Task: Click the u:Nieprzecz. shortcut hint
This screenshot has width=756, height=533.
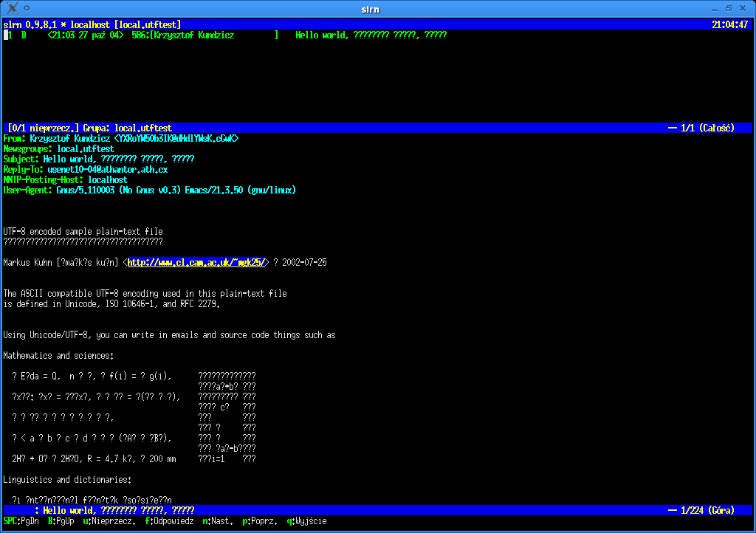Action: click(109, 521)
